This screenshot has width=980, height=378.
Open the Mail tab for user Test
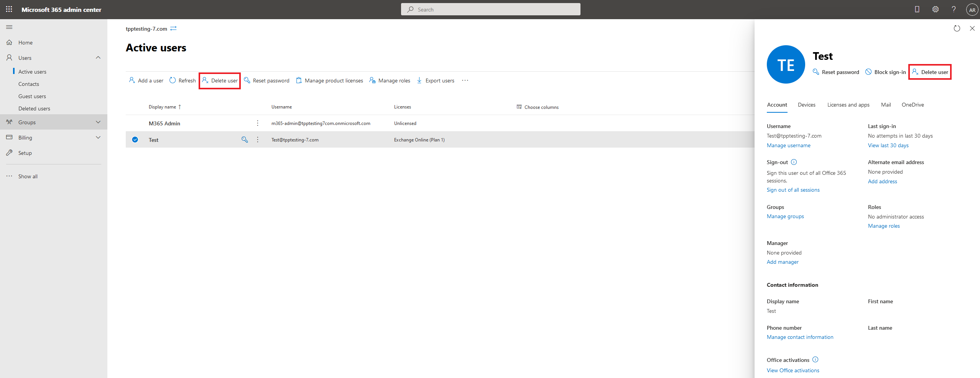pos(886,105)
